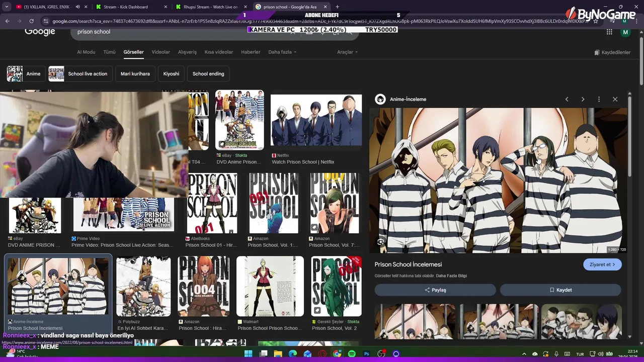Open Photoshop from the taskbar

(x=366, y=354)
